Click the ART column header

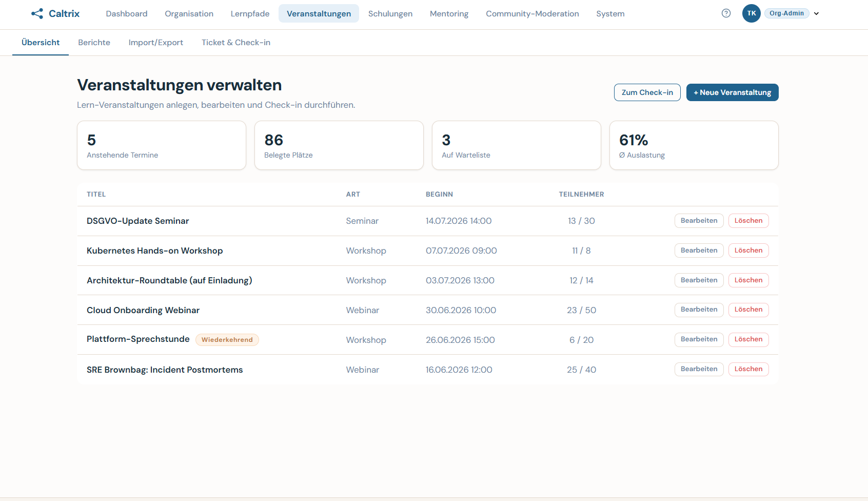click(353, 195)
